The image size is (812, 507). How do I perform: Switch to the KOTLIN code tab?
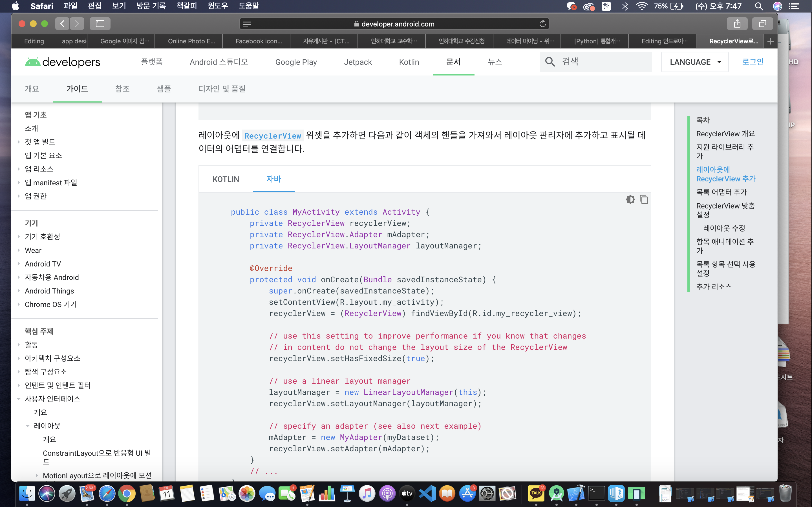[226, 179]
